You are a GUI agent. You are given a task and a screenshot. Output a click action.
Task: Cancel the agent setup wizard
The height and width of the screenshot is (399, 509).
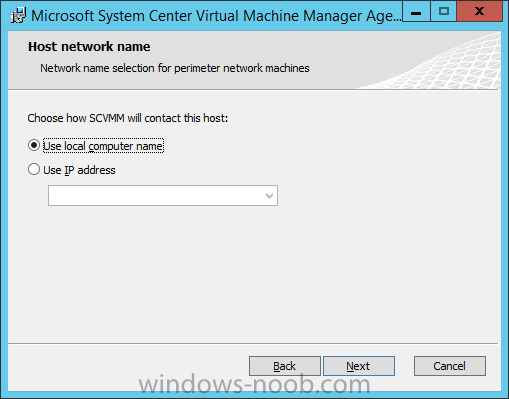(450, 366)
